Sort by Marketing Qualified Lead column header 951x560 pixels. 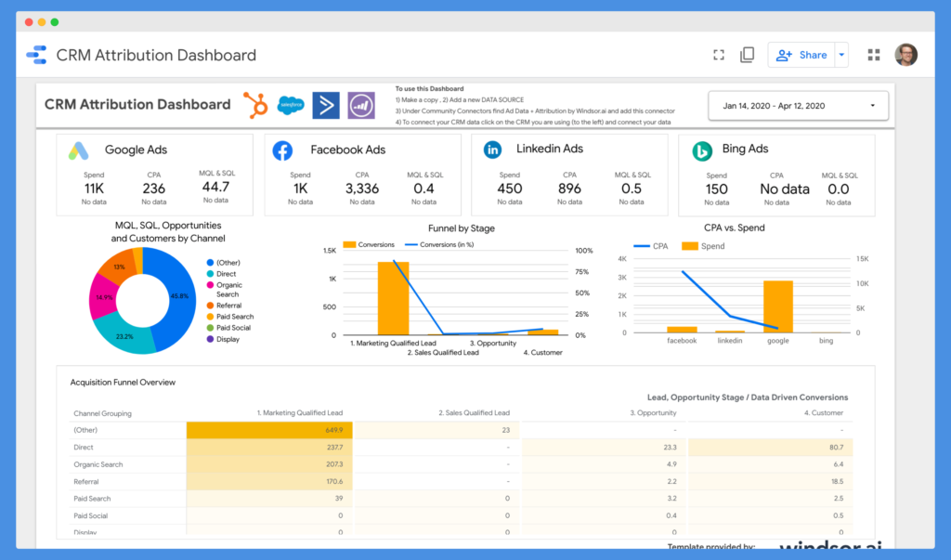(300, 413)
